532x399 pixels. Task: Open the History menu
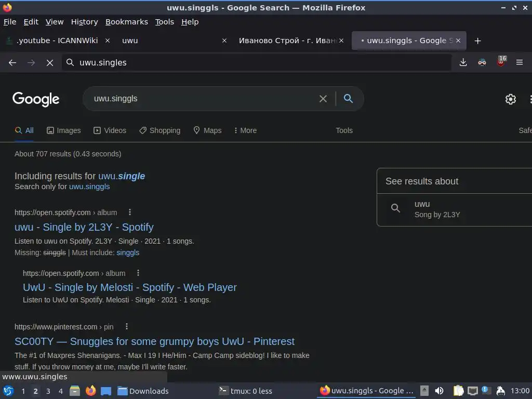(x=85, y=22)
